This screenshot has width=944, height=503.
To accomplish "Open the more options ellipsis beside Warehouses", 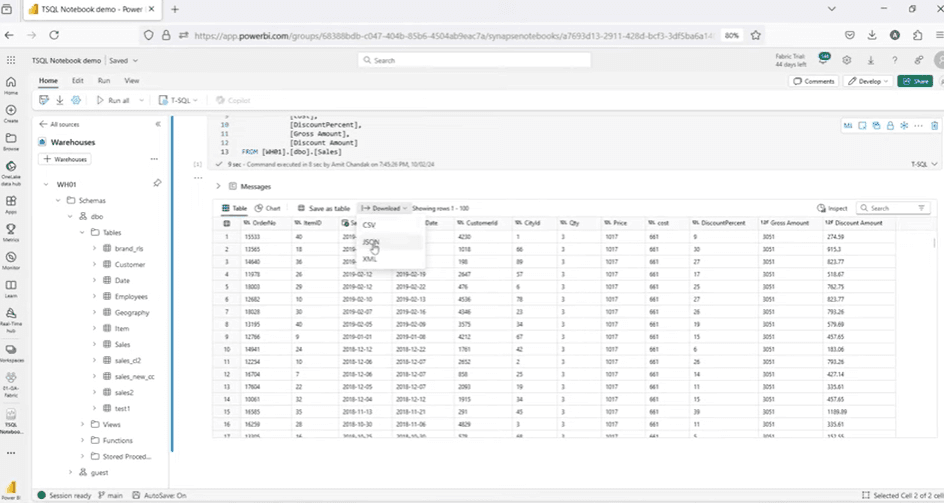I will pyautogui.click(x=154, y=159).
